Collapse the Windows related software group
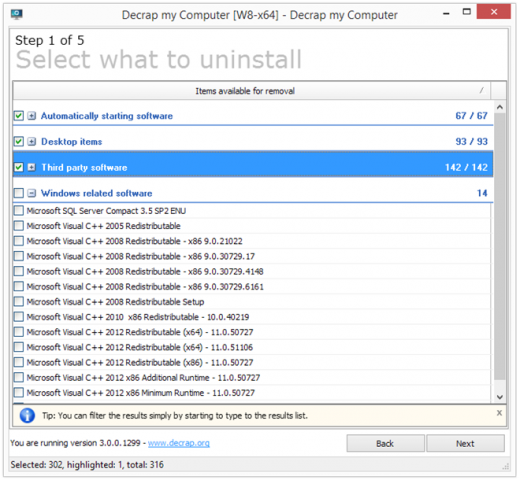The height and width of the screenshot is (480, 520). pyautogui.click(x=32, y=193)
